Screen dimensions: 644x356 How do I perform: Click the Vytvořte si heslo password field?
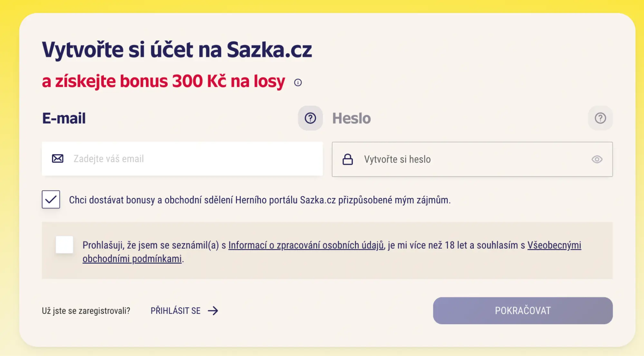click(451, 159)
